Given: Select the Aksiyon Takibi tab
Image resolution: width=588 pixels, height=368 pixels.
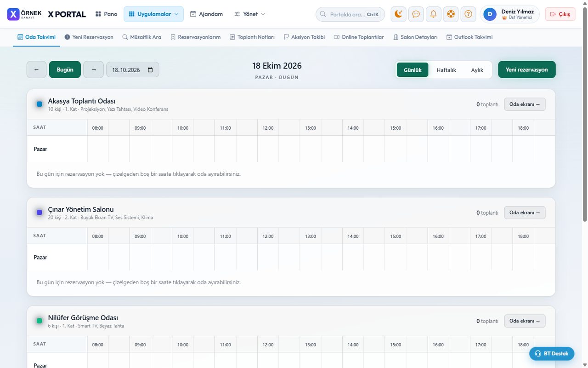Looking at the screenshot, I should coord(304,37).
